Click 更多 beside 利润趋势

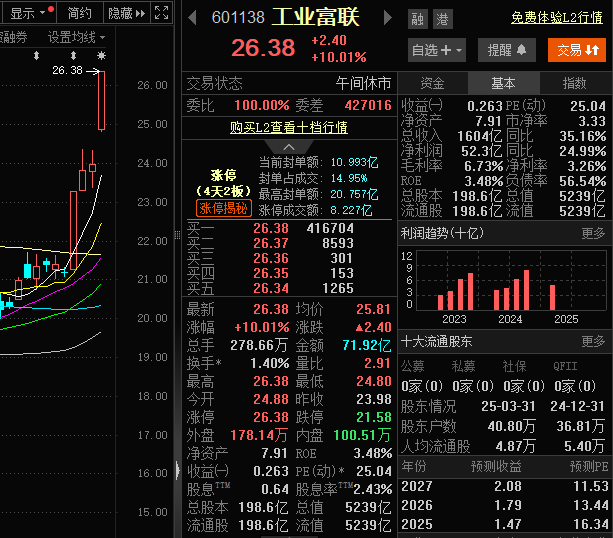tap(593, 233)
